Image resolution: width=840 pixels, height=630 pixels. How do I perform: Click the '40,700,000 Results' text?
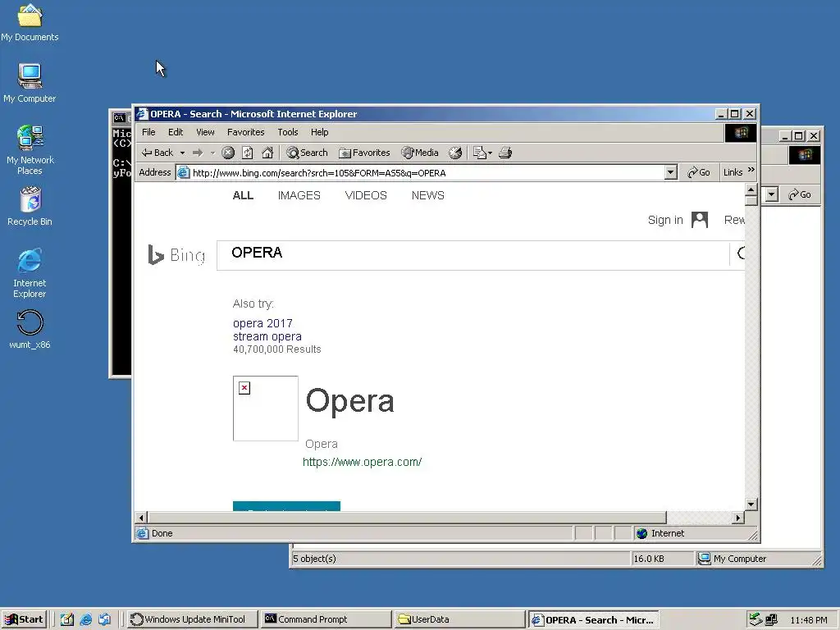point(277,349)
